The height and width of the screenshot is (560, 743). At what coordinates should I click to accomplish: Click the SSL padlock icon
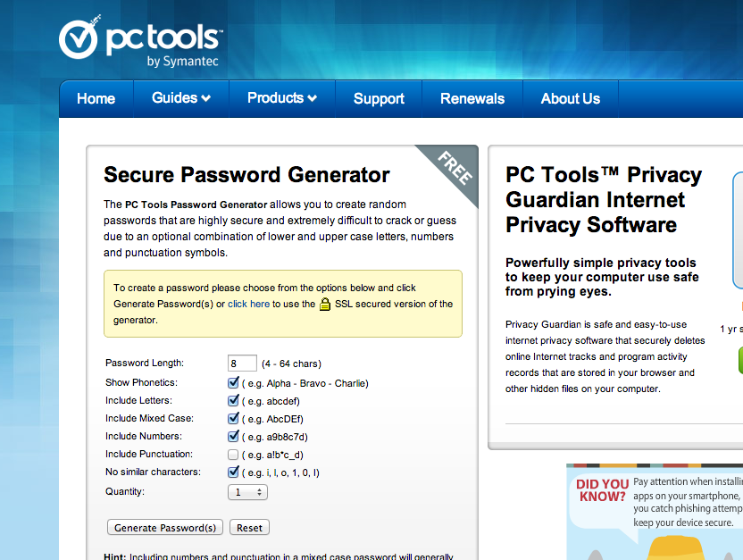coord(325,305)
